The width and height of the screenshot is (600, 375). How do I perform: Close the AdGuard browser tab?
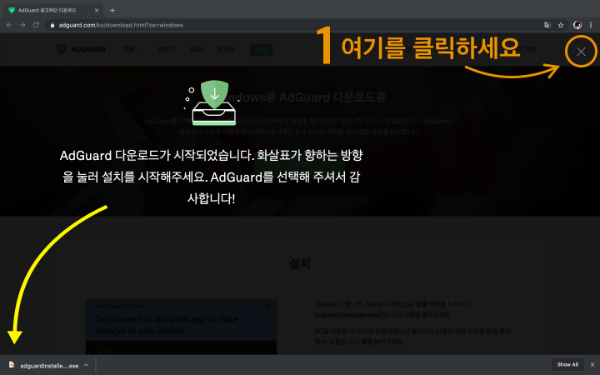tap(96, 10)
